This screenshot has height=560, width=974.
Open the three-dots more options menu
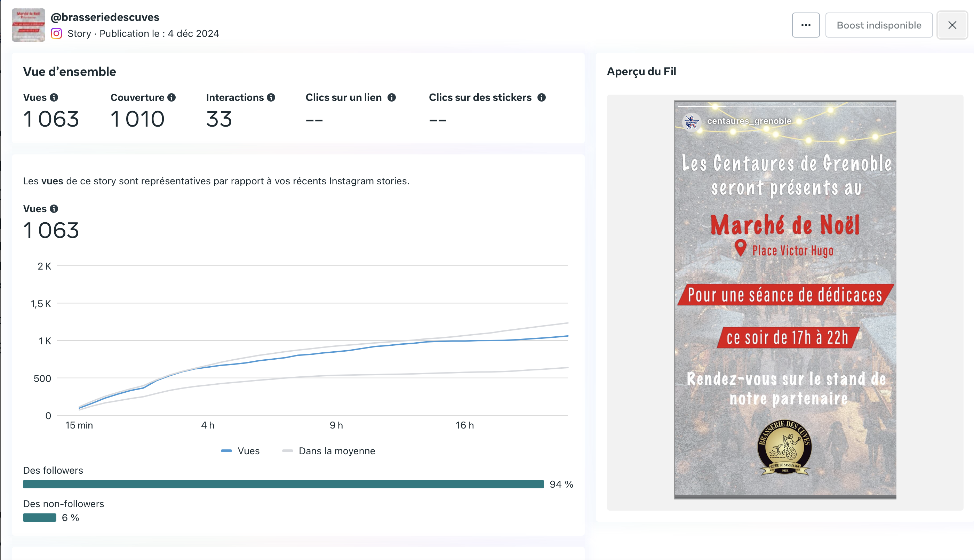coord(806,25)
